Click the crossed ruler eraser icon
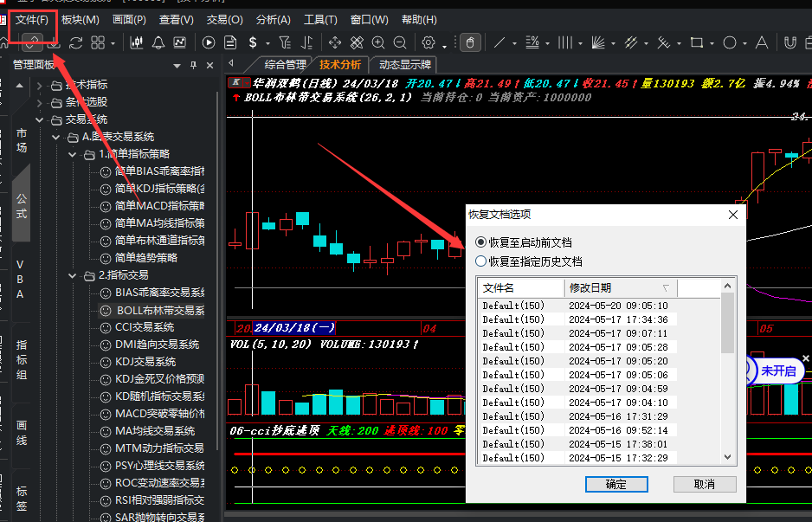Image resolution: width=812 pixels, height=522 pixels. click(357, 42)
